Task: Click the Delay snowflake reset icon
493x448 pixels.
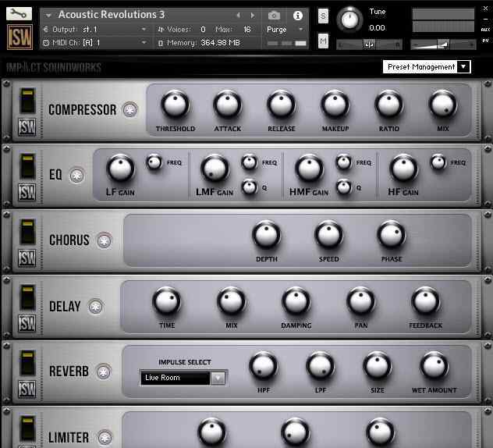Action: [96, 307]
